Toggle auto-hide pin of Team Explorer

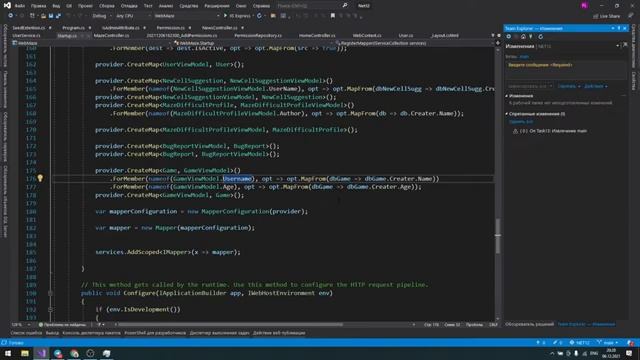[619, 28]
